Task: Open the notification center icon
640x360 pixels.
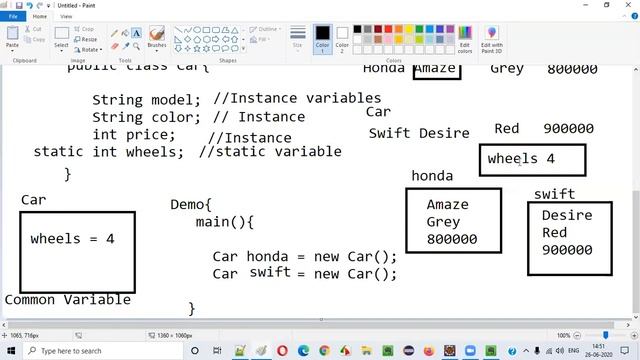Action: click(624, 351)
